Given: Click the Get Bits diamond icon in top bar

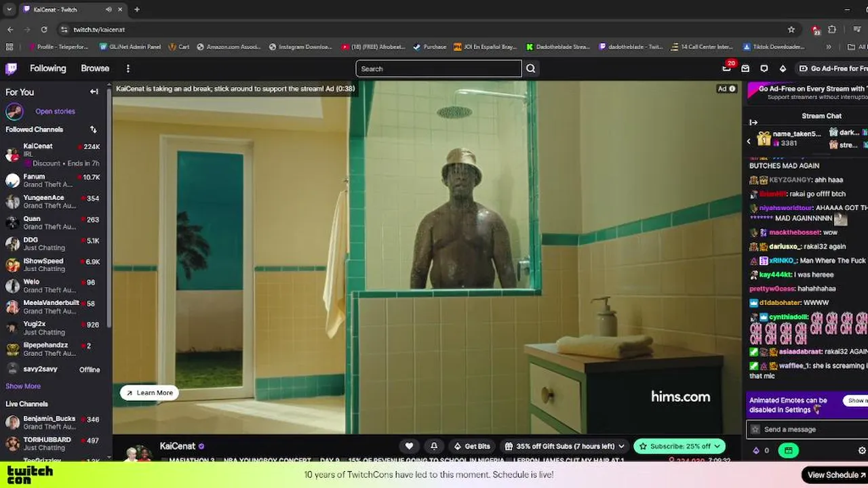Looking at the screenshot, I should click(x=783, y=68).
